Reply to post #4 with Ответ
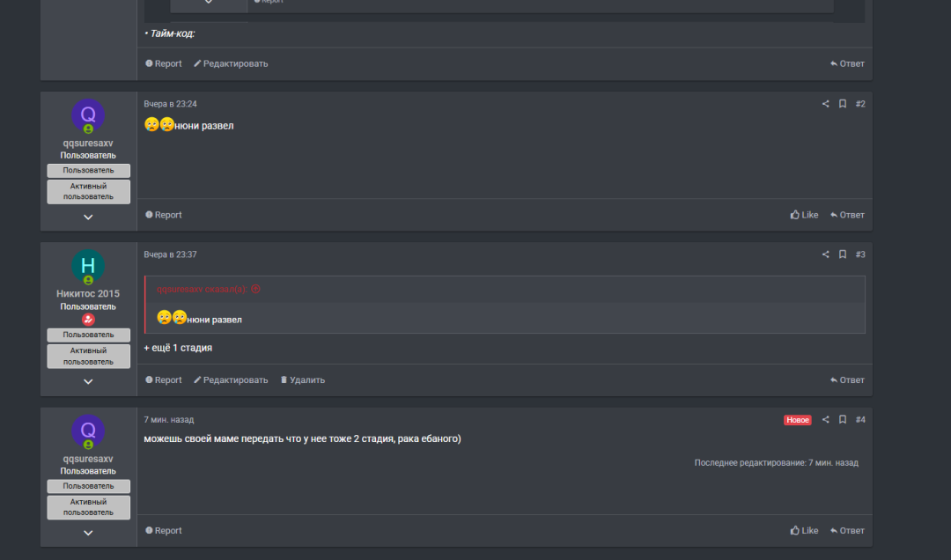The height and width of the screenshot is (560, 951). pyautogui.click(x=847, y=531)
